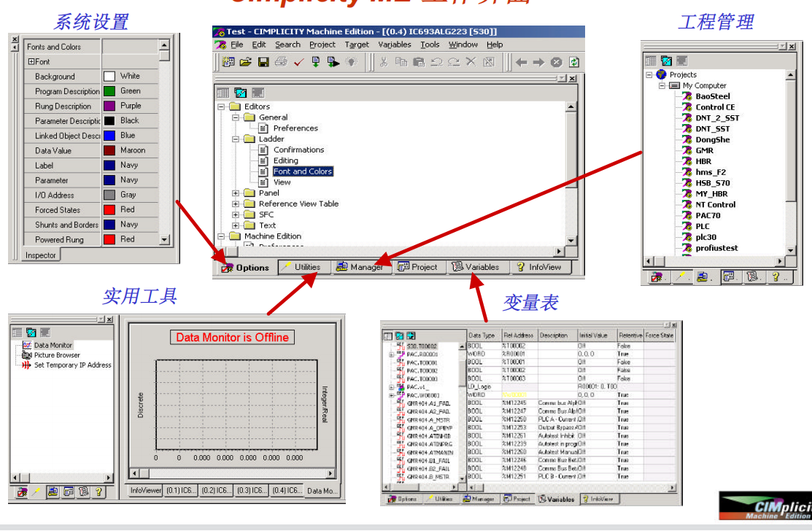Screen dimensions: 812x531
Task: Click the Undo toolbar icon
Action: tap(436, 62)
